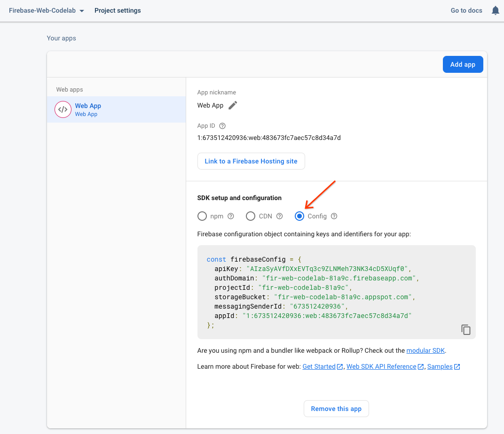Select the Config radio button
The image size is (504, 434).
(299, 216)
